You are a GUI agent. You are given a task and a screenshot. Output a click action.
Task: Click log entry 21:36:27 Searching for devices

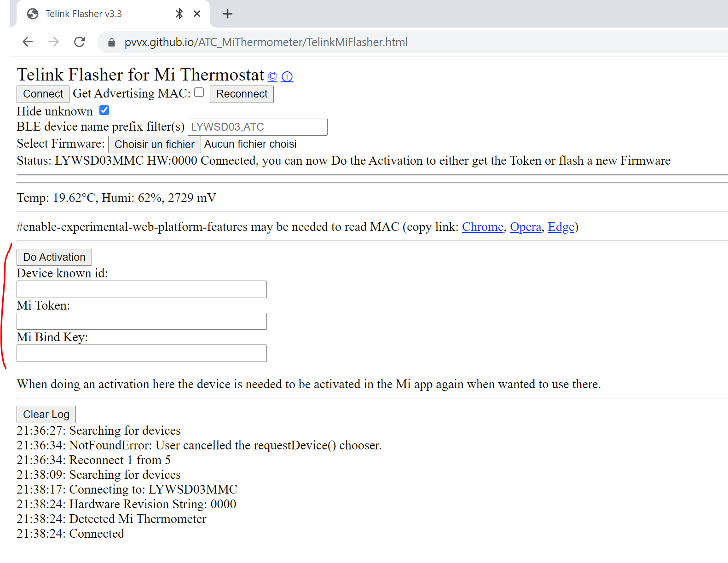click(98, 431)
